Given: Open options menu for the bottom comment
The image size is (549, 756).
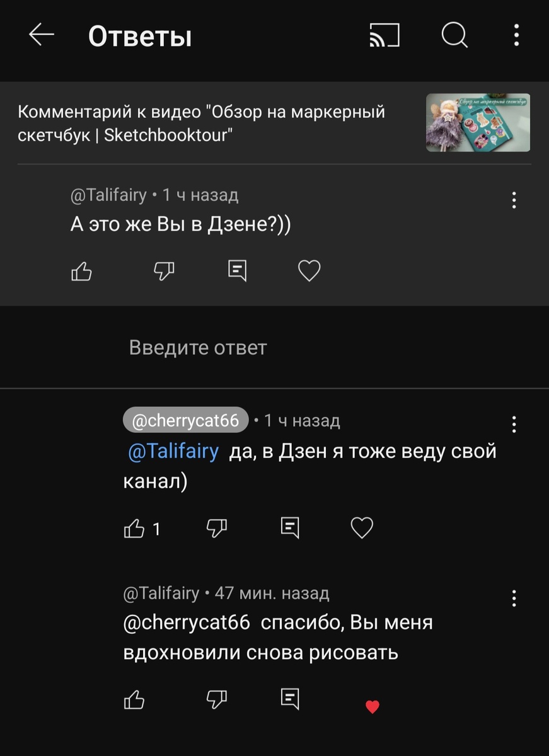Looking at the screenshot, I should 514,598.
